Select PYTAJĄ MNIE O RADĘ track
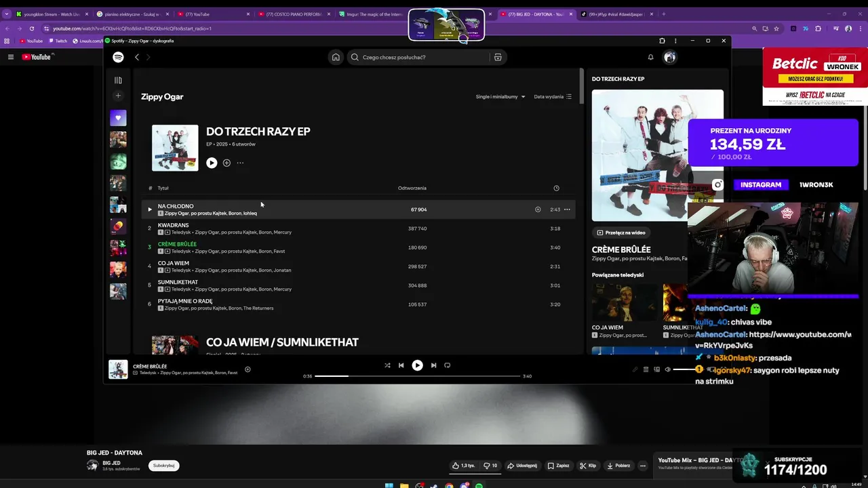868x488 pixels. 359,304
